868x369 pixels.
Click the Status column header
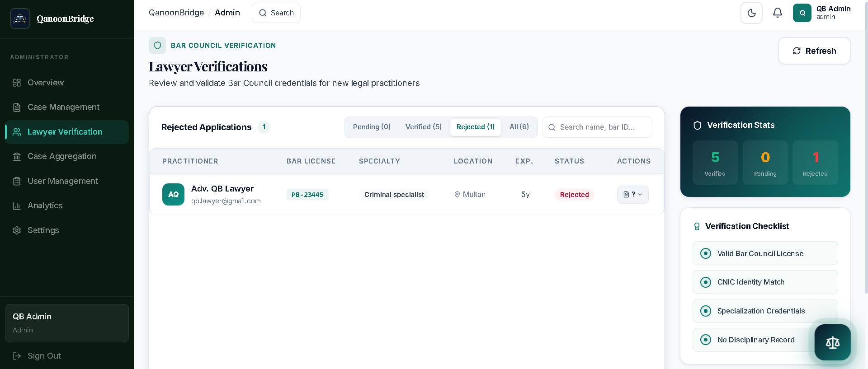click(569, 161)
